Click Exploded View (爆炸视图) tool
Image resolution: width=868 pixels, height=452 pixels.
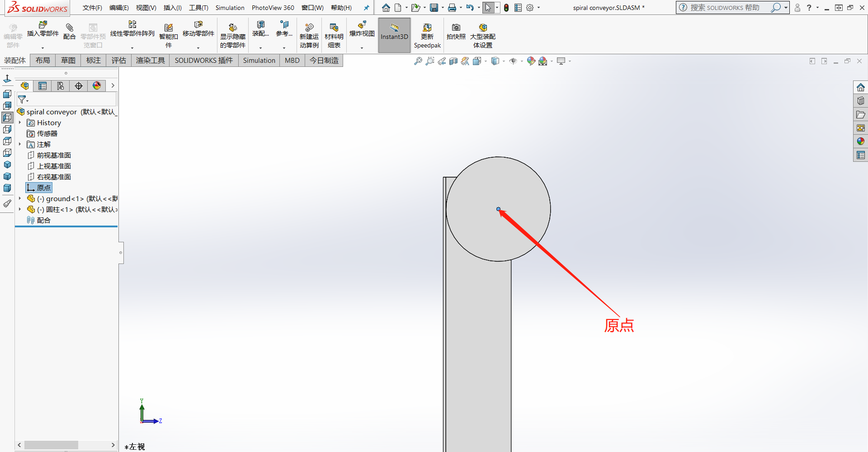pos(362,29)
